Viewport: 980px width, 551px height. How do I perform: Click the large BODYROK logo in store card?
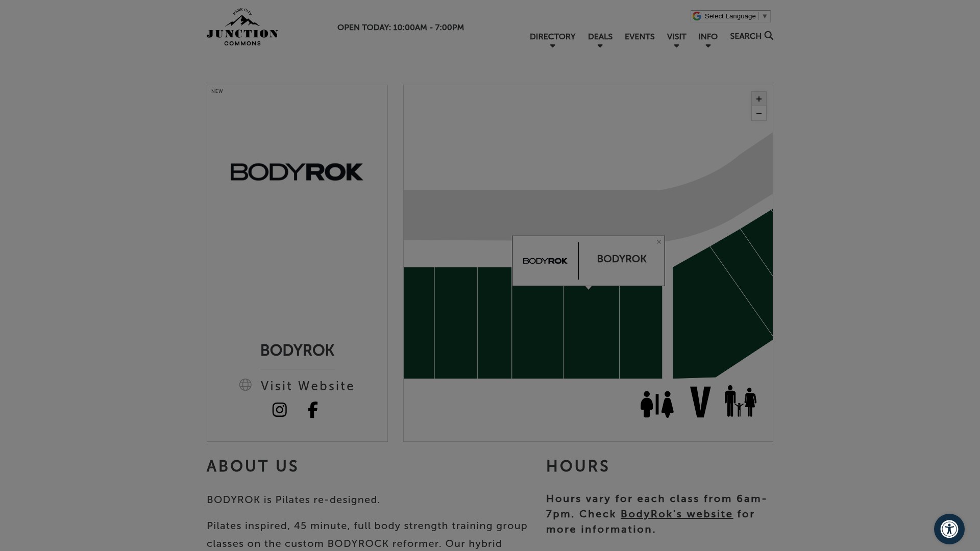click(x=297, y=172)
